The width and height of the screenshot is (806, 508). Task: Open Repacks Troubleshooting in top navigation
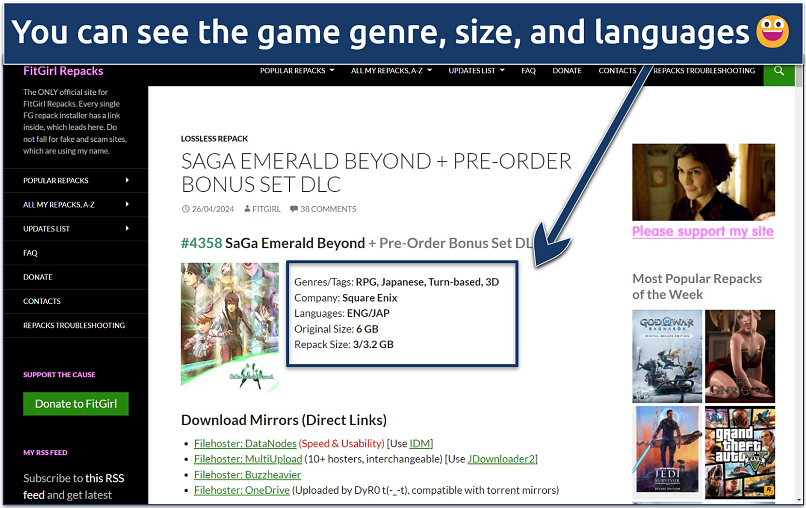tap(704, 70)
